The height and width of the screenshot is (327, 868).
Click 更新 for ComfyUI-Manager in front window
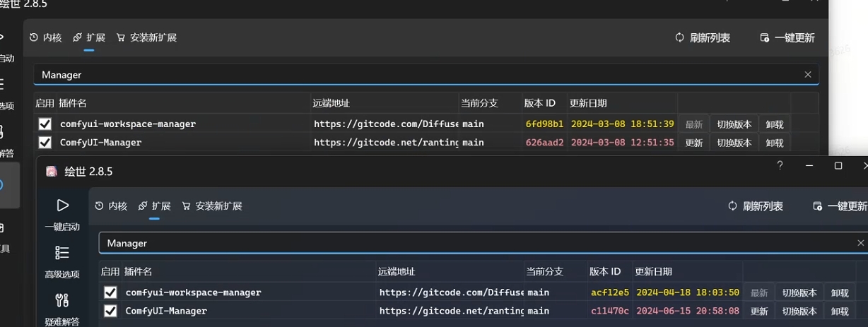click(759, 311)
